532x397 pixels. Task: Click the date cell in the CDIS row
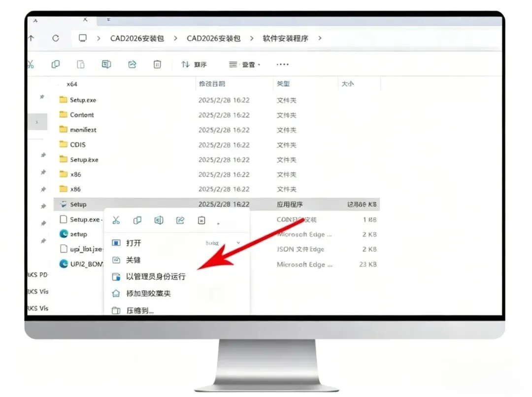[224, 145]
